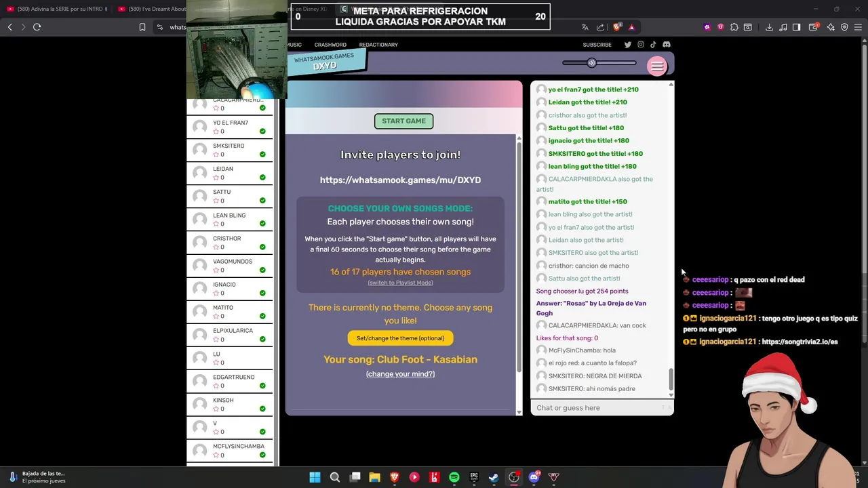Open Brave Wallet icon with red badge
The height and width of the screenshot is (488, 868).
coord(814,27)
